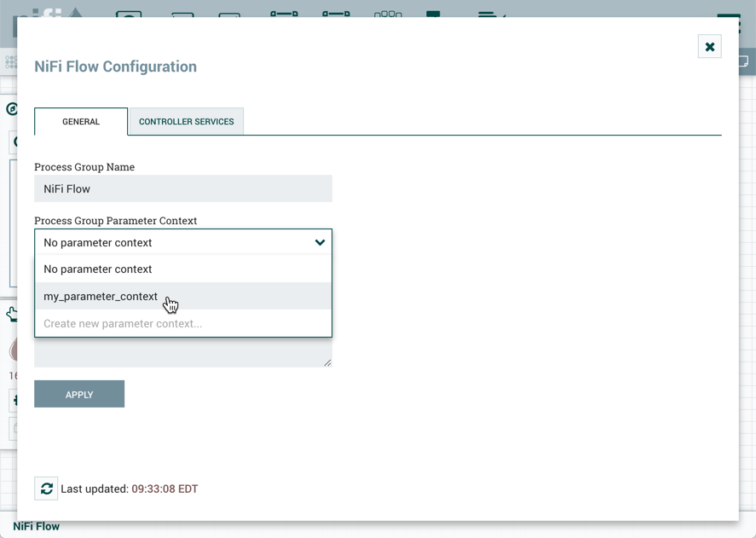Screen dimensions: 756x538
Task: Collapse the parameter context dropdown via chevron
Action: pos(320,242)
